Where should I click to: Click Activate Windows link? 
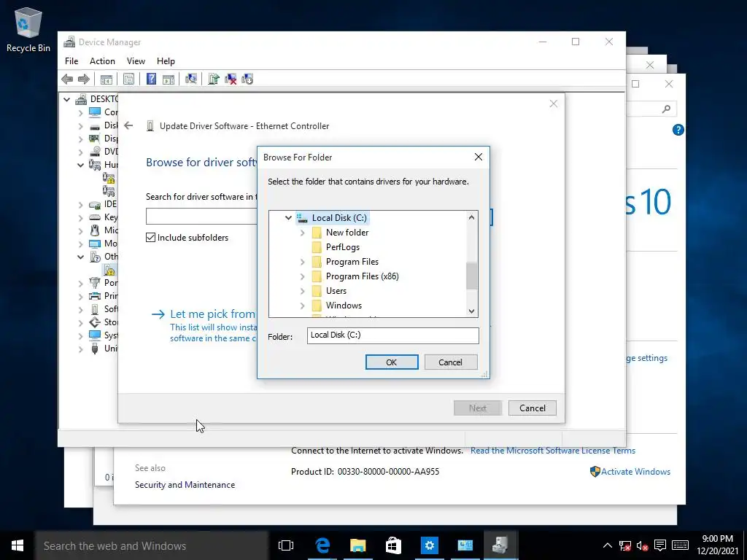(635, 472)
